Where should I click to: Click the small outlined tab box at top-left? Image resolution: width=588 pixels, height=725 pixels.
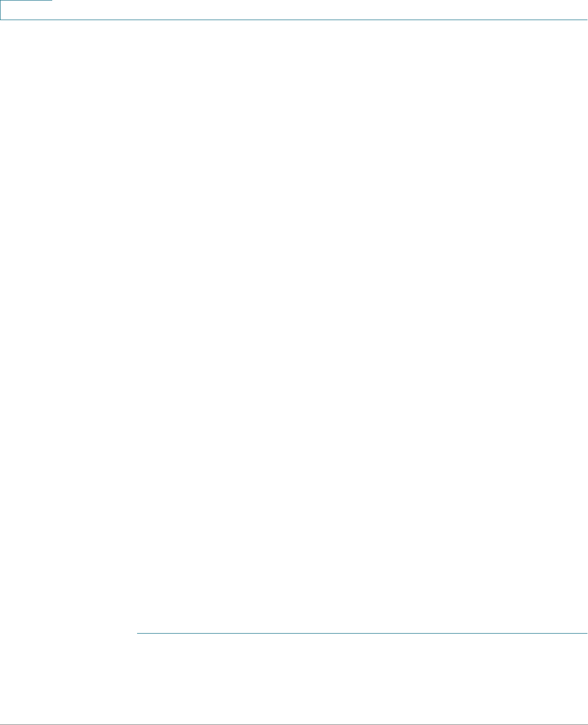tap(26, 10)
